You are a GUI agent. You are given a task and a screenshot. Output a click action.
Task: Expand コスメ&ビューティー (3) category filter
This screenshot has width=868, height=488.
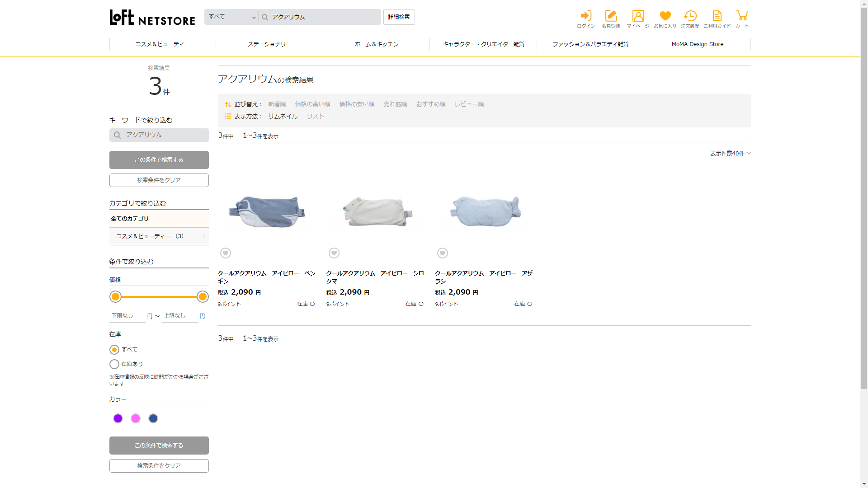pos(159,236)
